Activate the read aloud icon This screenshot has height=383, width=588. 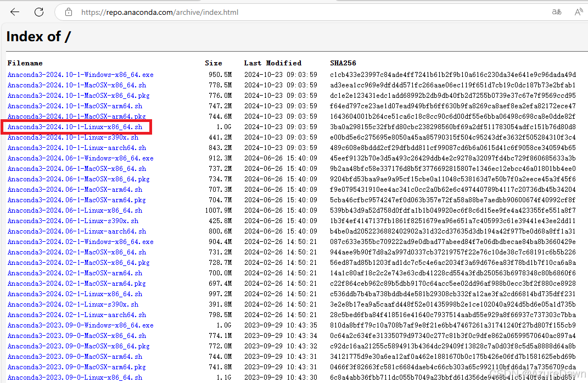pyautogui.click(x=579, y=12)
